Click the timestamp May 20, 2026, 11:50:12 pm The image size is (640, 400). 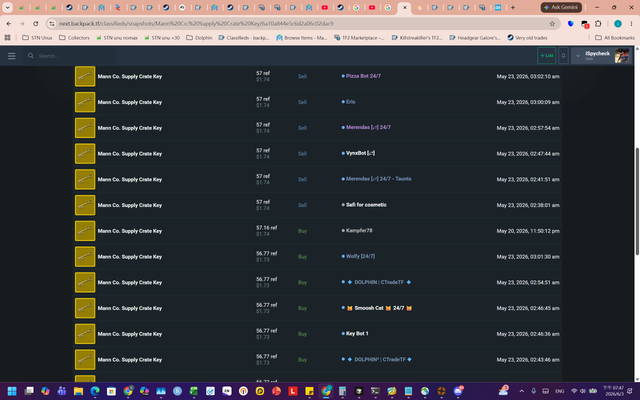pyautogui.click(x=528, y=231)
